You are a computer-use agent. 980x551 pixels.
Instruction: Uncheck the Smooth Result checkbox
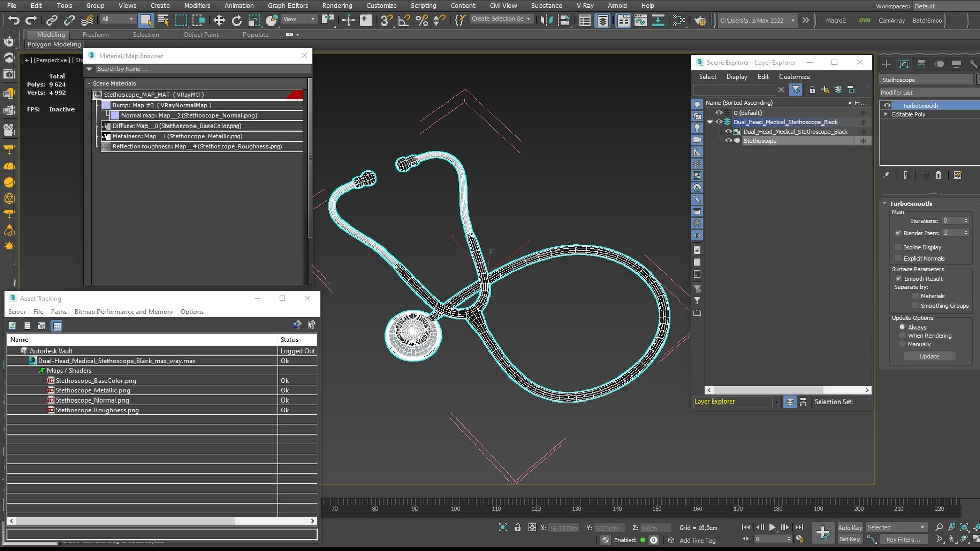pyautogui.click(x=899, y=279)
